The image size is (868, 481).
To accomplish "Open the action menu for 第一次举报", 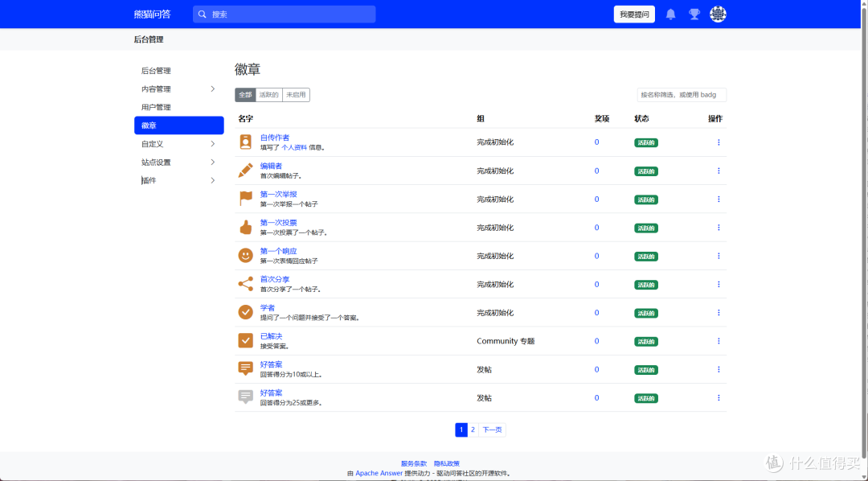I will [719, 199].
